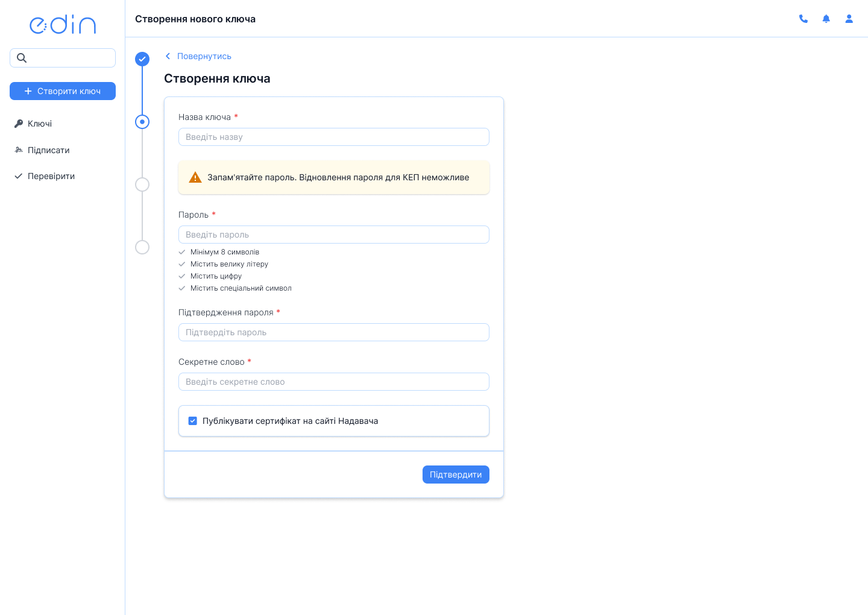Click the Створити ключ button
This screenshot has width=868, height=615.
[x=63, y=91]
